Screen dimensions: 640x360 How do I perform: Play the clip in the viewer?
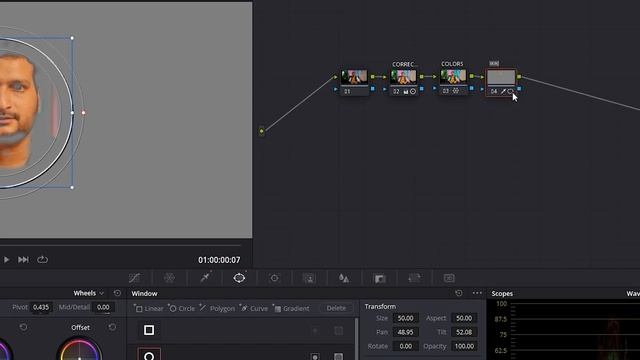(7, 260)
